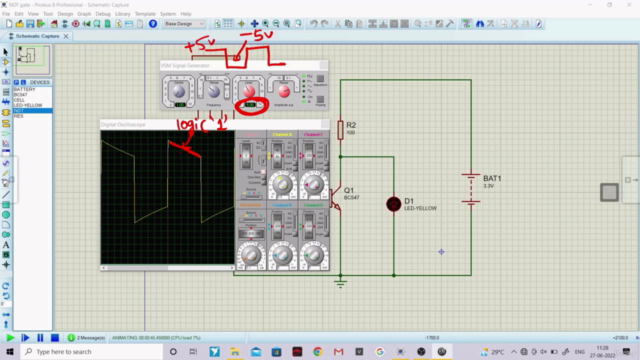This screenshot has width=640, height=360.
Task: Open the File menu
Action: [6, 14]
